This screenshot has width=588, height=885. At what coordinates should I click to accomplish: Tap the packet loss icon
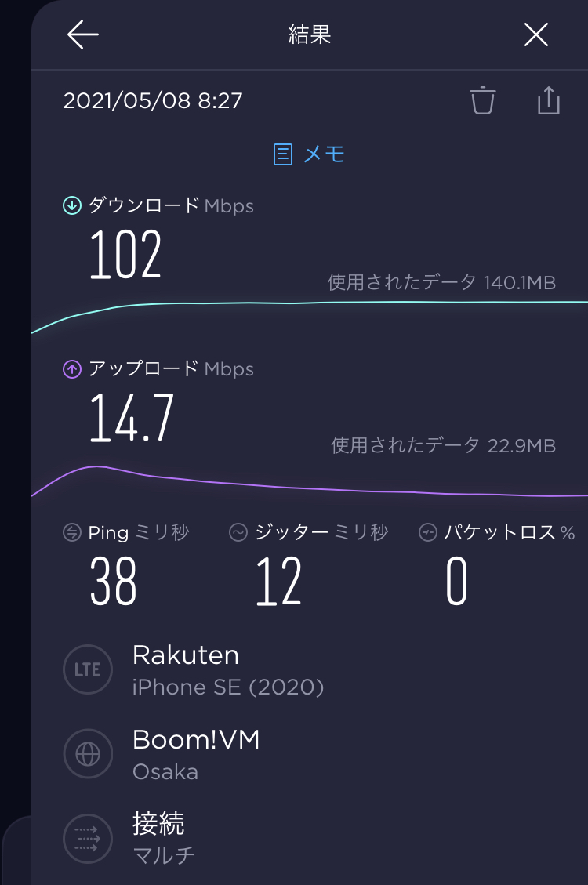[x=428, y=533]
